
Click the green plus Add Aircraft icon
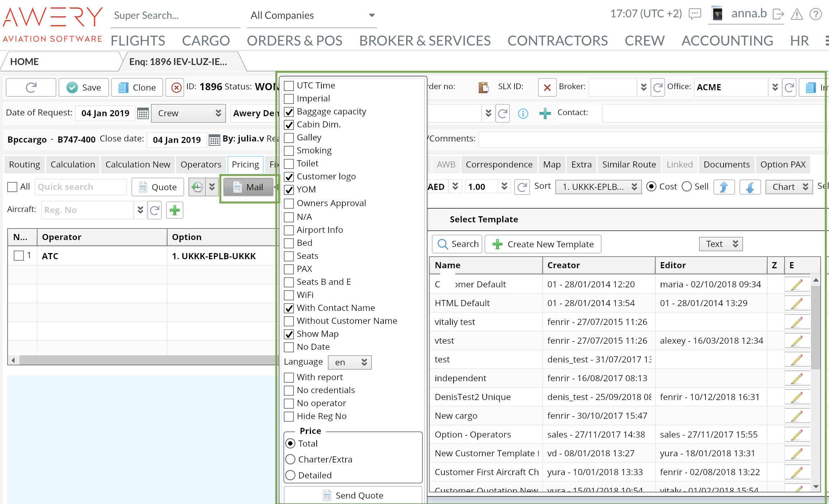pos(175,210)
